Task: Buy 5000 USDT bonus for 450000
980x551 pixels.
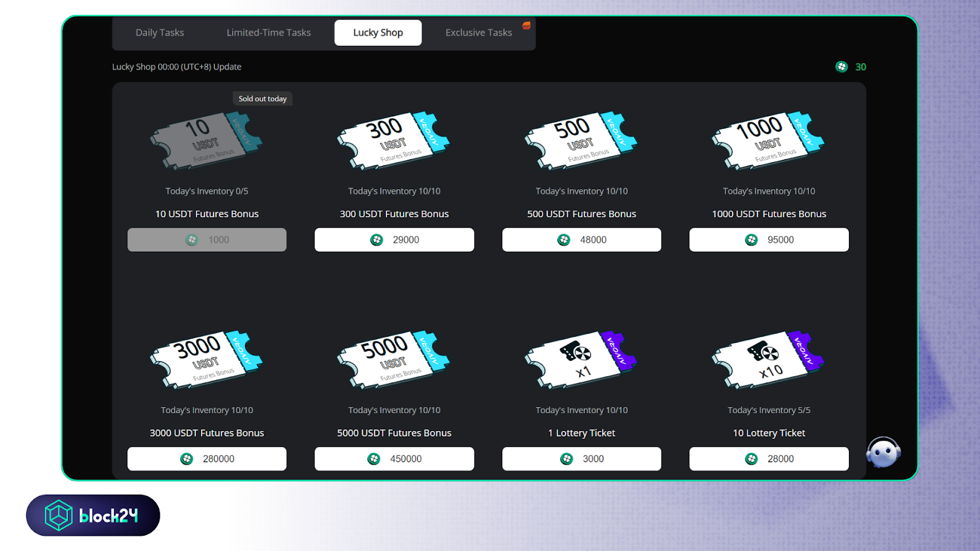Action: pyautogui.click(x=394, y=459)
